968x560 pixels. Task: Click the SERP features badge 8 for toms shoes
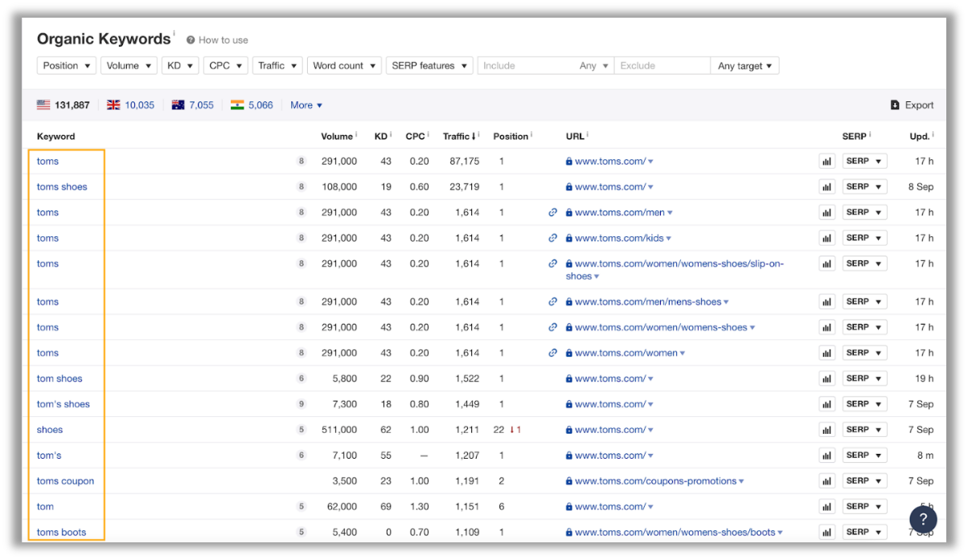[301, 186]
